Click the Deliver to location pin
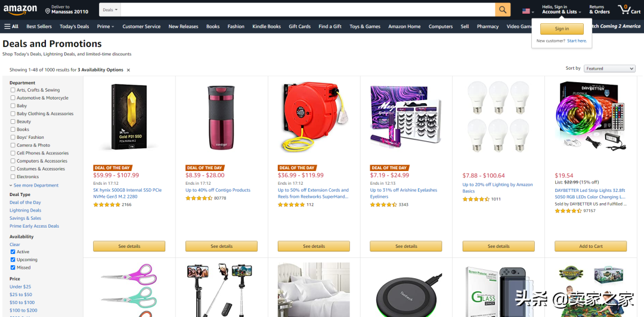This screenshot has width=644, height=317. tap(48, 10)
